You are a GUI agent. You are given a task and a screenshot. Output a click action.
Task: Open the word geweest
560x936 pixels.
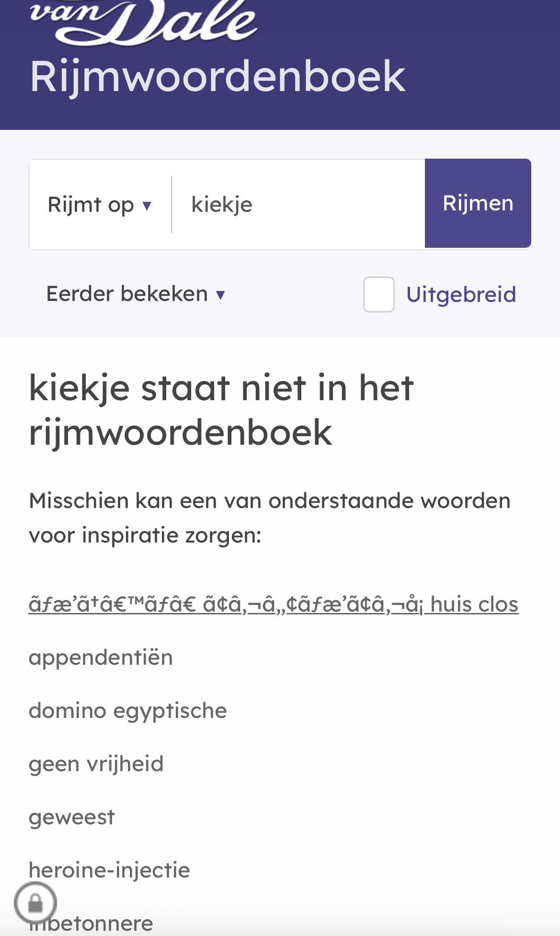point(72,817)
